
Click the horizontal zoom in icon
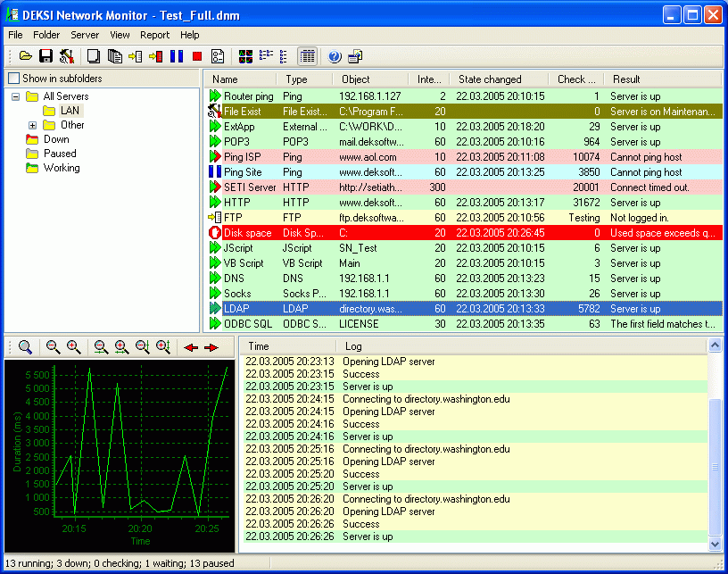pos(121,347)
